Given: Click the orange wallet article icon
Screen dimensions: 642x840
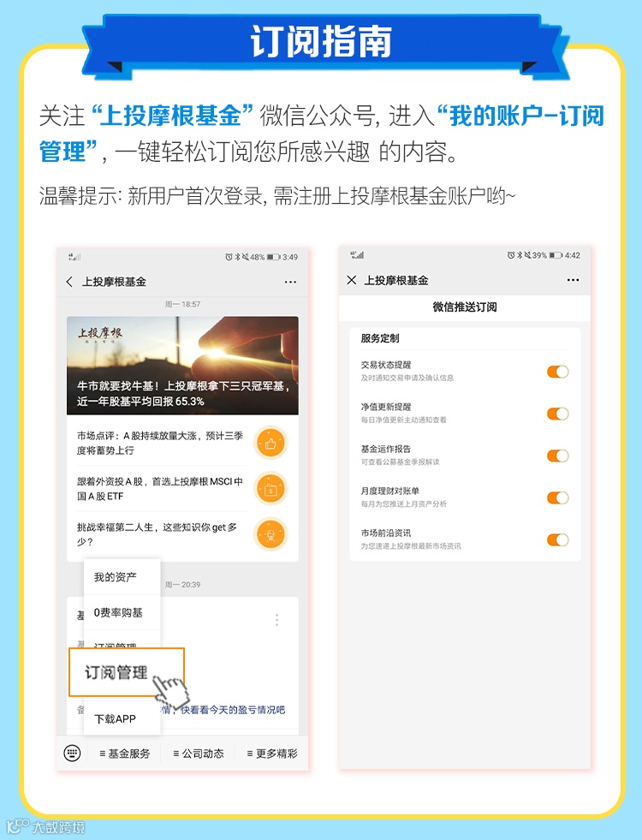Looking at the screenshot, I should pyautogui.click(x=270, y=489).
